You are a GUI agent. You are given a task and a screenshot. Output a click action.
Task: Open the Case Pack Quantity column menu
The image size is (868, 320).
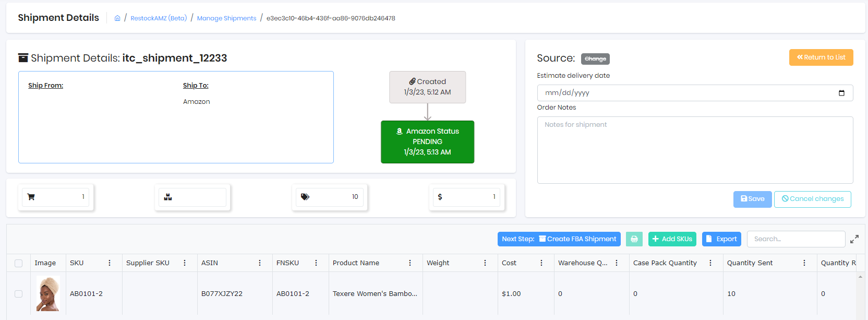pos(710,263)
